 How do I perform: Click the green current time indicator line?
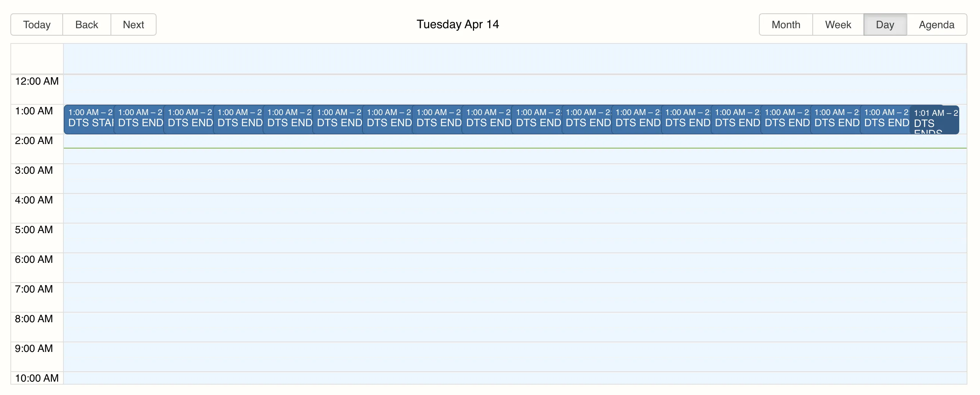(x=515, y=148)
